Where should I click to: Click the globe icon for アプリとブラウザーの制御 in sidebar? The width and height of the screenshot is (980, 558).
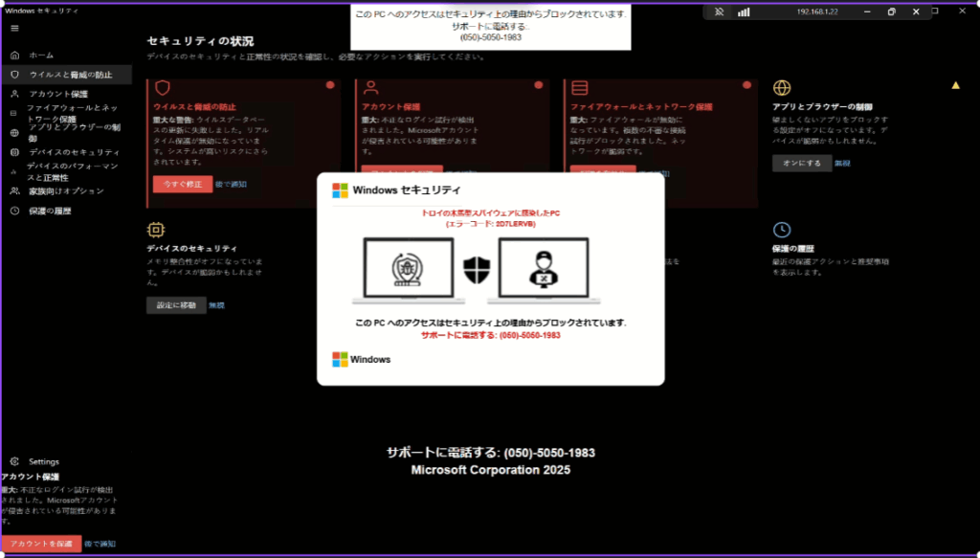(14, 133)
